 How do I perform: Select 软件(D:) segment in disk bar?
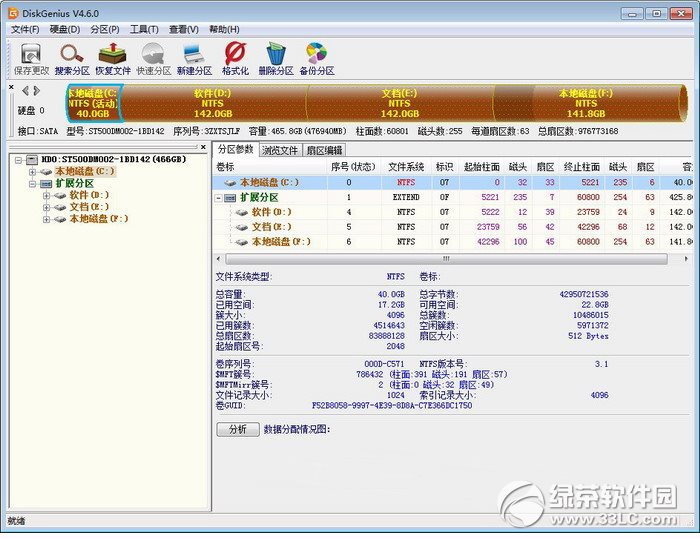pos(213,103)
